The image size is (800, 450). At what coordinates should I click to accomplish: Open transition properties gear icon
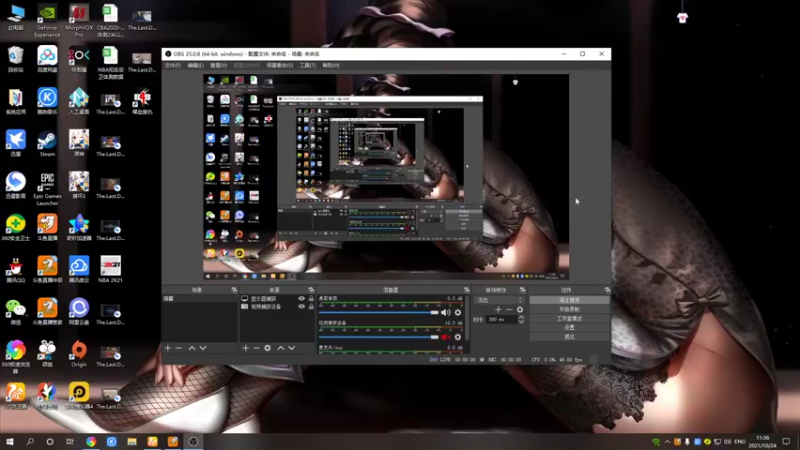coord(520,310)
